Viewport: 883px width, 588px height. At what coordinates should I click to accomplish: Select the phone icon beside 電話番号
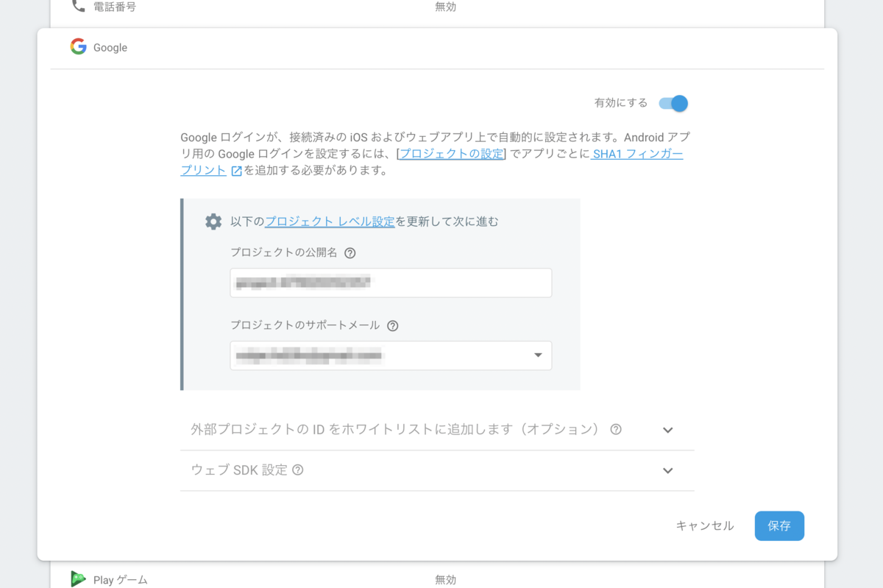[x=79, y=6]
